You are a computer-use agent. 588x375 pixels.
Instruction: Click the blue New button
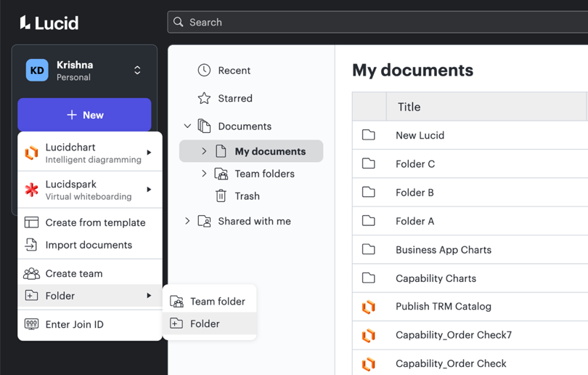(x=84, y=115)
